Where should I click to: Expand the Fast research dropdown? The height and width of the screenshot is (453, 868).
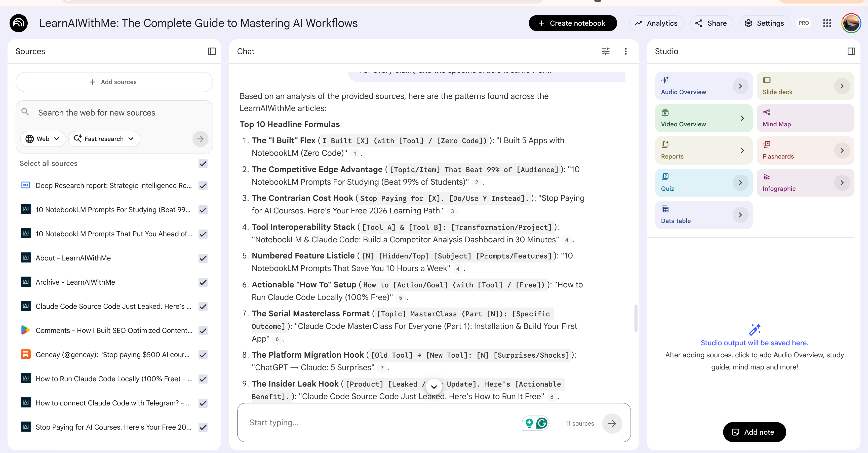click(x=104, y=139)
